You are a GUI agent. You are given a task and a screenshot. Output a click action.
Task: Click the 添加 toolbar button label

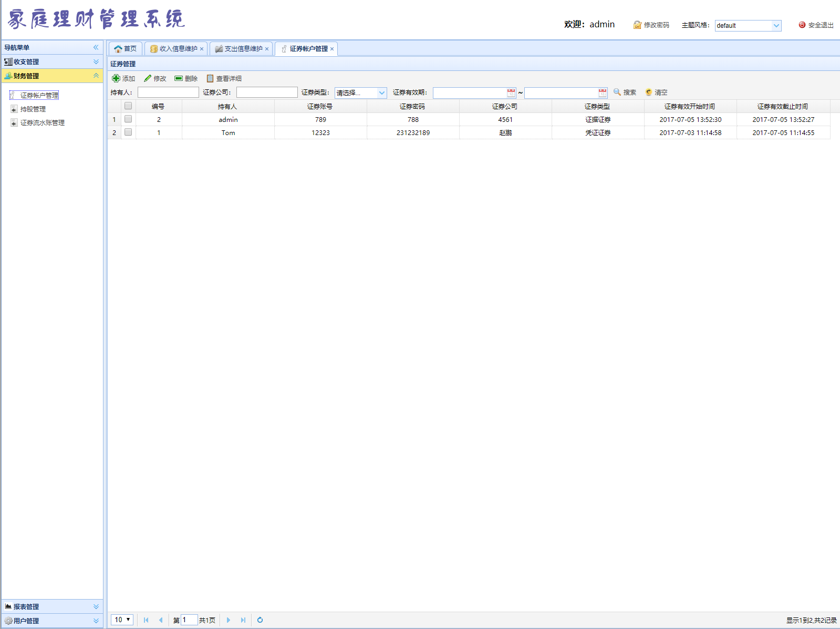[x=129, y=79]
